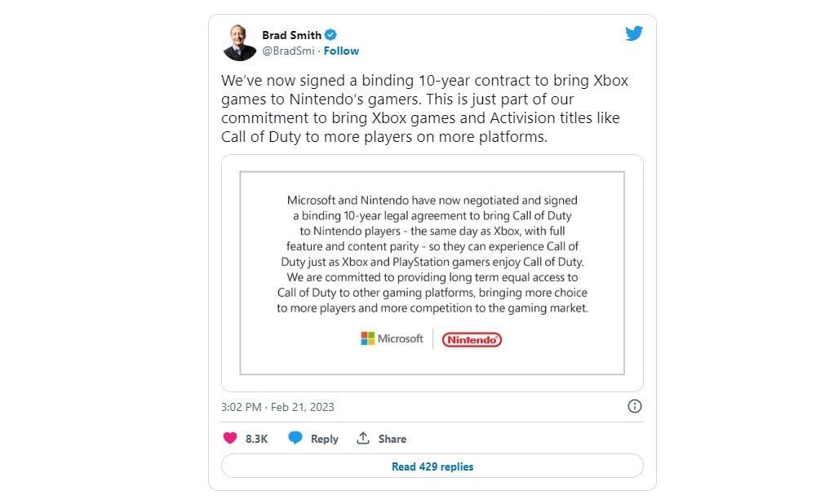The image size is (816, 504).
Task: Click the @BradSmi handle
Action: 289,51
